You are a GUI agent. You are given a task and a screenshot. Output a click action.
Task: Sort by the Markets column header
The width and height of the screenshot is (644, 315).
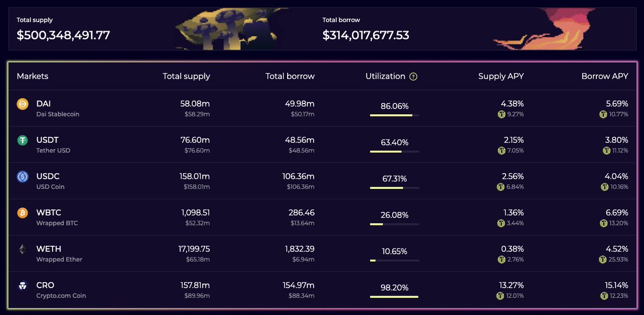32,76
